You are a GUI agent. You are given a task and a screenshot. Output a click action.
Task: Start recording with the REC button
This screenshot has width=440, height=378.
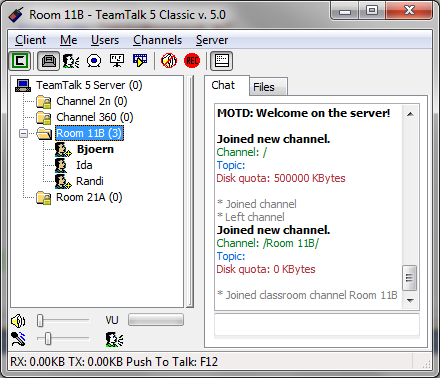(x=192, y=61)
